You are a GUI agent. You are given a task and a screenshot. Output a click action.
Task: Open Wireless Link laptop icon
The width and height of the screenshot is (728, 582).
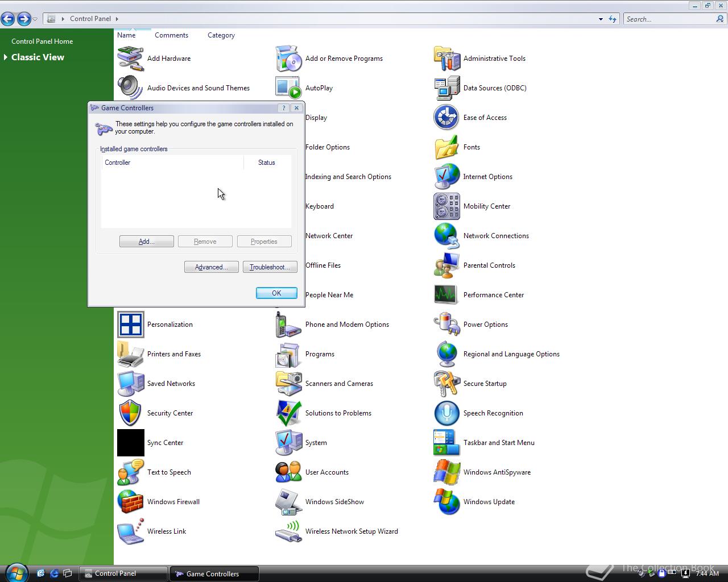130,531
